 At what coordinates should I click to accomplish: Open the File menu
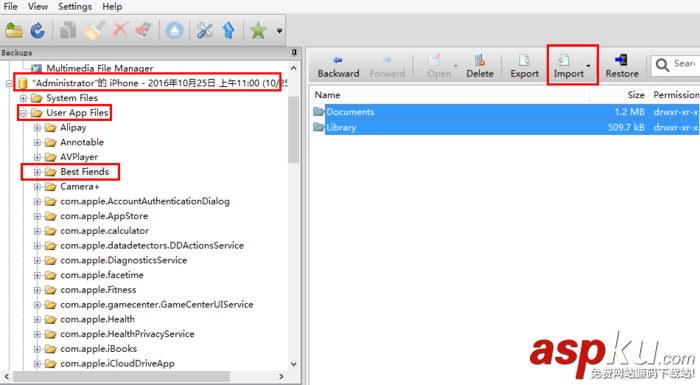pos(10,7)
